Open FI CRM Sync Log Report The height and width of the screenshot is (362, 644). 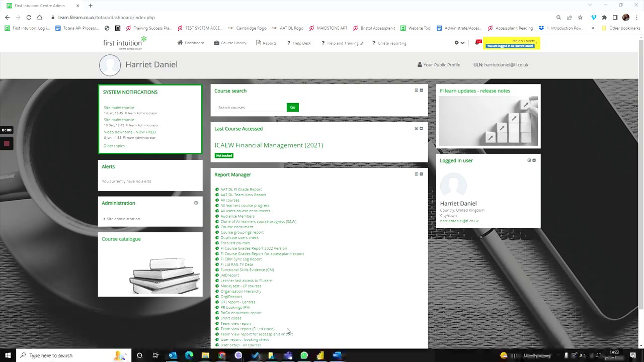pyautogui.click(x=241, y=259)
